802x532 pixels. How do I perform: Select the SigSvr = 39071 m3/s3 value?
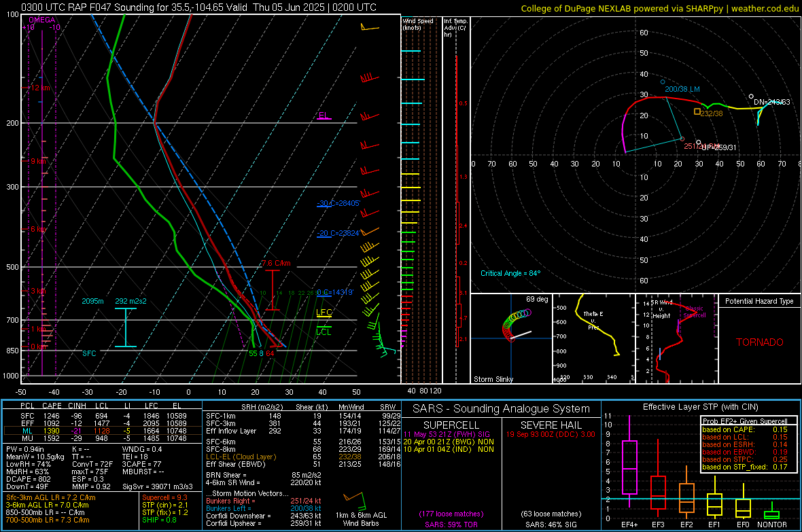click(158, 486)
